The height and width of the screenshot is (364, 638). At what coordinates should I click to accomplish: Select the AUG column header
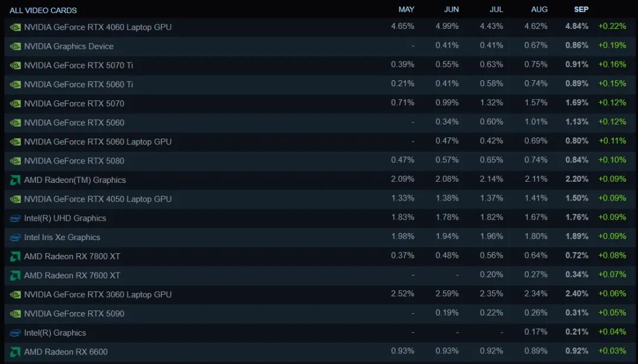(539, 9)
